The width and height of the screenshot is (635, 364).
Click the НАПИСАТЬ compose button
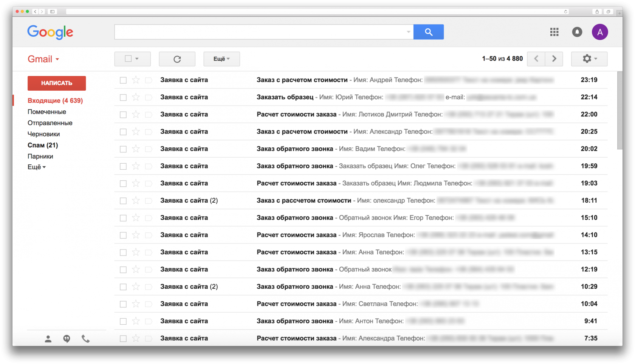tap(57, 83)
